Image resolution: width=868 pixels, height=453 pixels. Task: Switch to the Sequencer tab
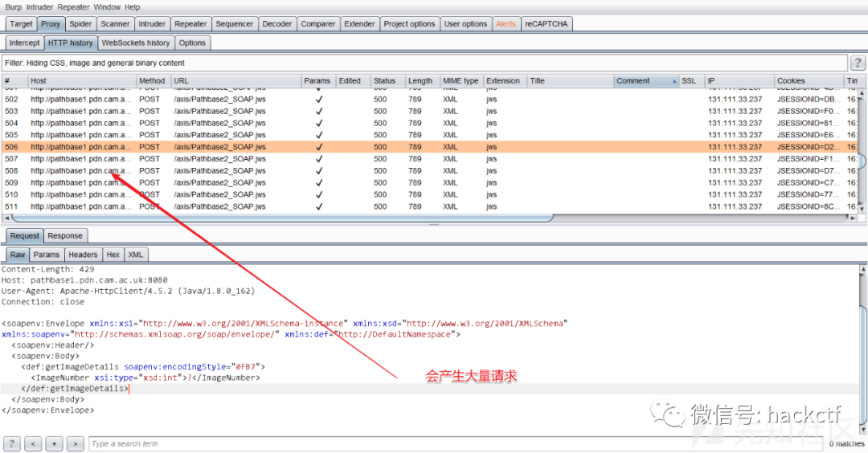[x=234, y=24]
